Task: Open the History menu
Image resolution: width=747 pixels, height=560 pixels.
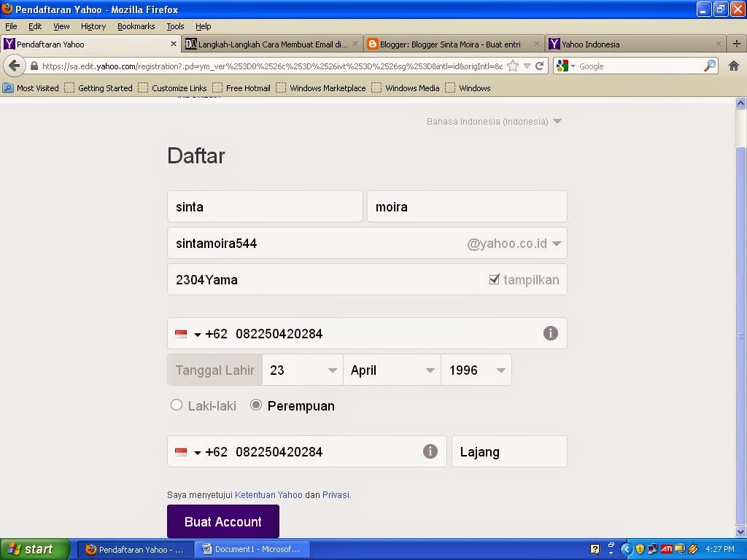Action: tap(93, 26)
